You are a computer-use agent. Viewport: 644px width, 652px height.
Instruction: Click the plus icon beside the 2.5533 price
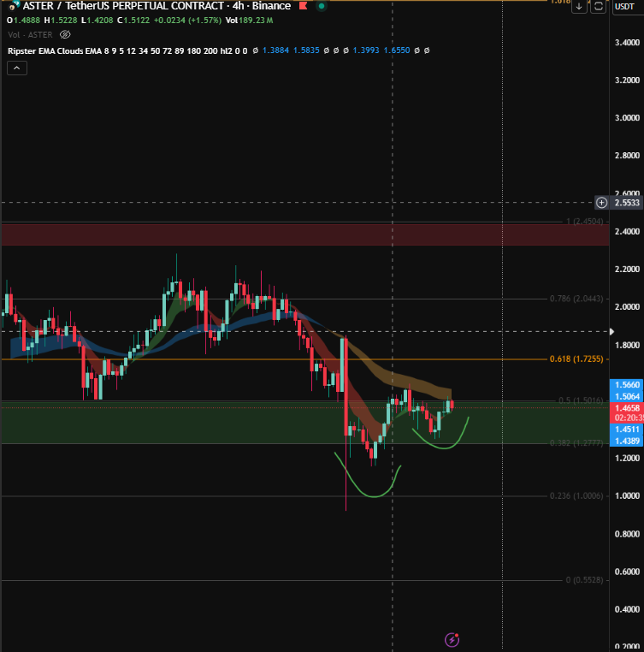pyautogui.click(x=601, y=203)
